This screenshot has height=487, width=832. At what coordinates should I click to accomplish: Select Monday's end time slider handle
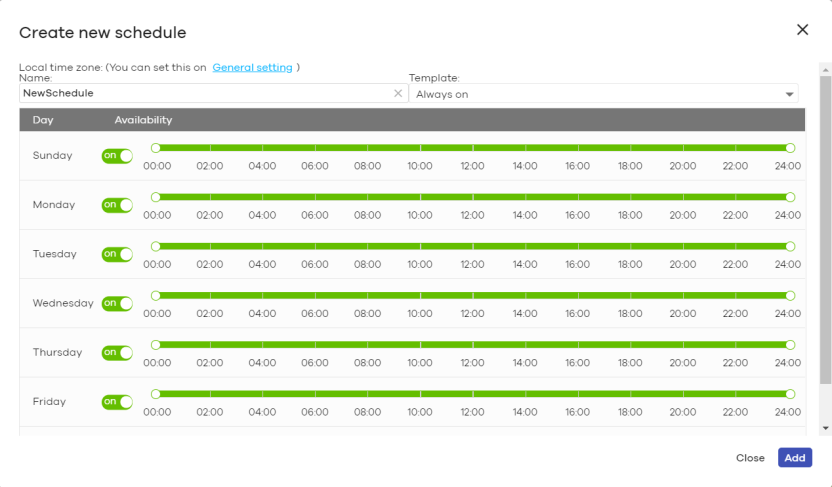790,197
